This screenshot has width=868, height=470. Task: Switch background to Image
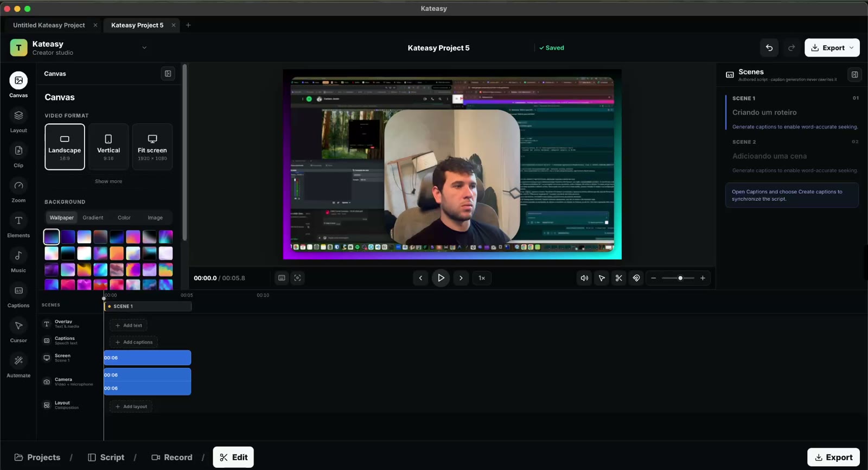coord(155,218)
